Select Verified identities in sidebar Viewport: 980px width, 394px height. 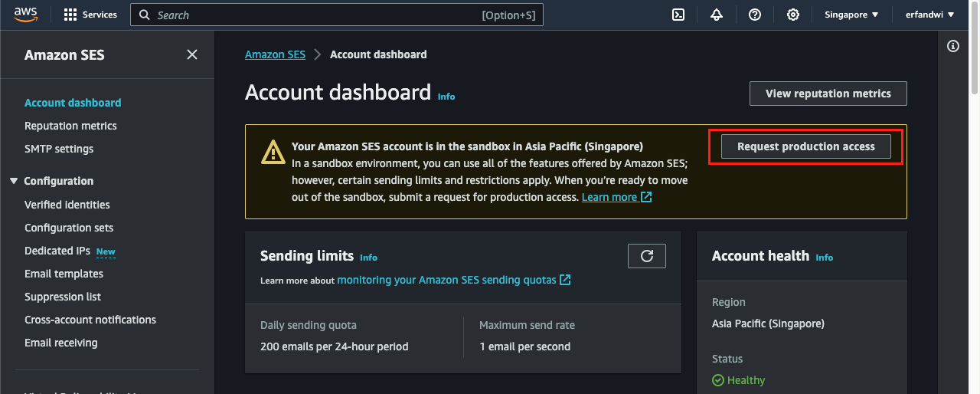click(67, 205)
